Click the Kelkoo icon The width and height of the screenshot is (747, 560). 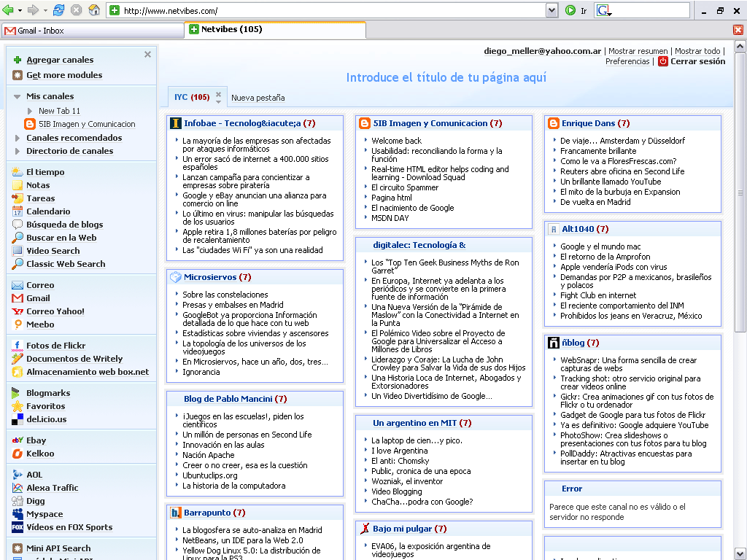pyautogui.click(x=18, y=454)
